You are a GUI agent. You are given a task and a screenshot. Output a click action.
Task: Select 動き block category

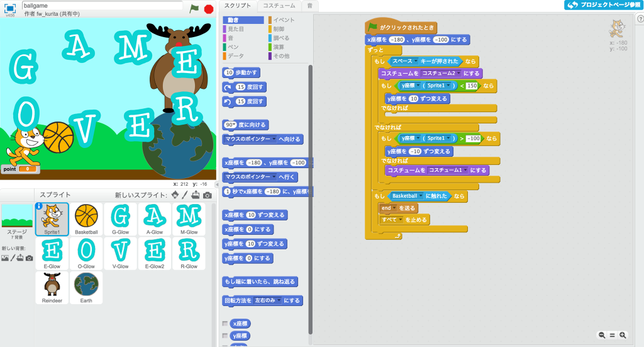243,20
